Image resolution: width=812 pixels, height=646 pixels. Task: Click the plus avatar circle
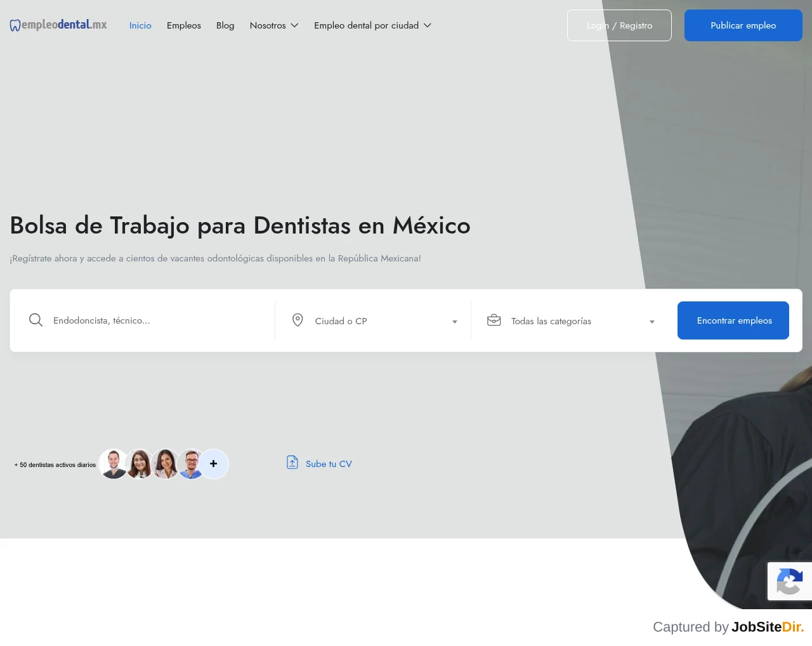coord(214,464)
